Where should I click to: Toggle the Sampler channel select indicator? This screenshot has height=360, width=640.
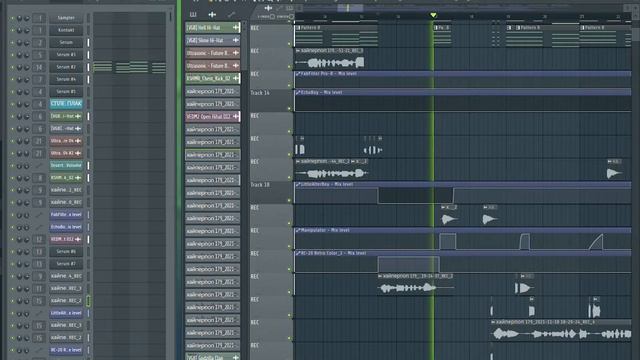pos(88,18)
